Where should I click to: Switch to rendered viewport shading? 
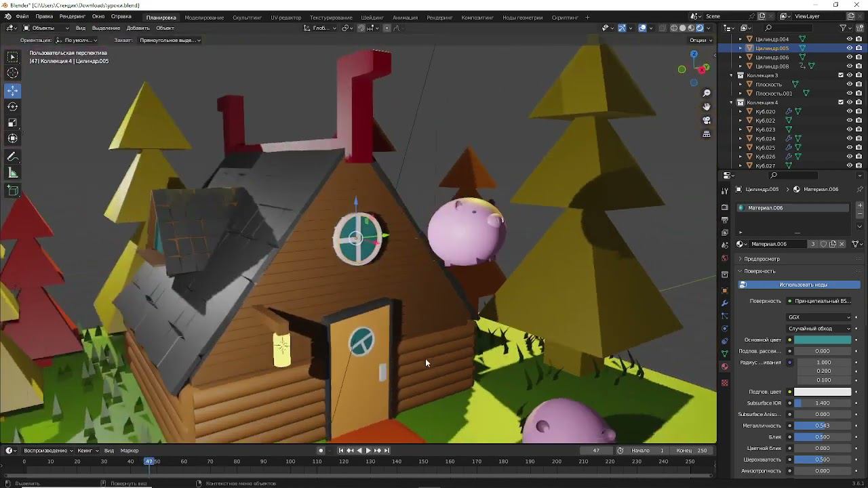[x=700, y=28]
